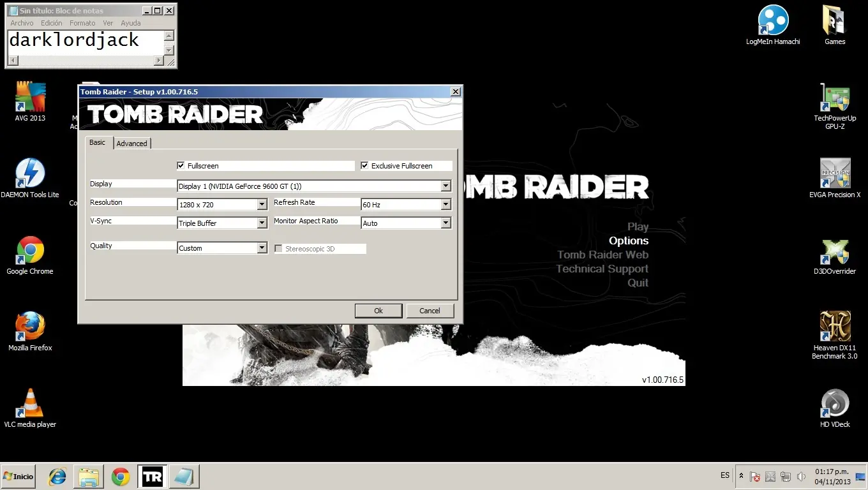The image size is (868, 490).
Task: Close the Tomb Raider Setup dialog
Action: coord(456,92)
